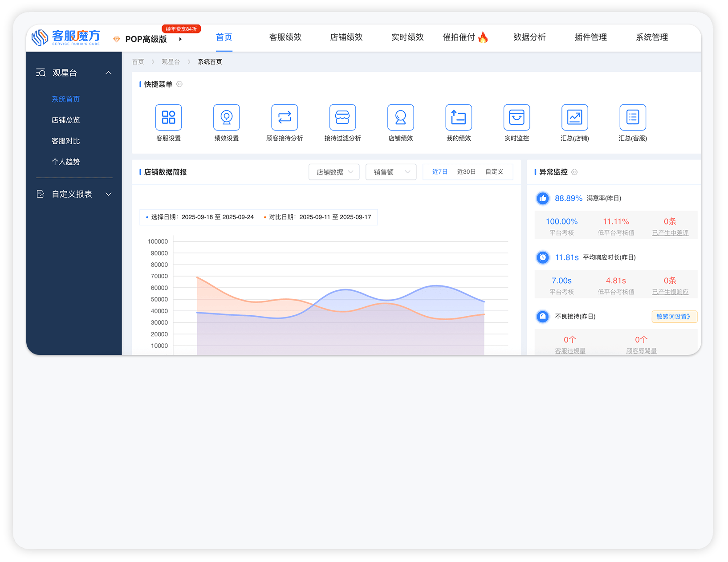The height and width of the screenshot is (562, 728).
Task: Click the 已产生中差评 link
Action: [x=670, y=233]
